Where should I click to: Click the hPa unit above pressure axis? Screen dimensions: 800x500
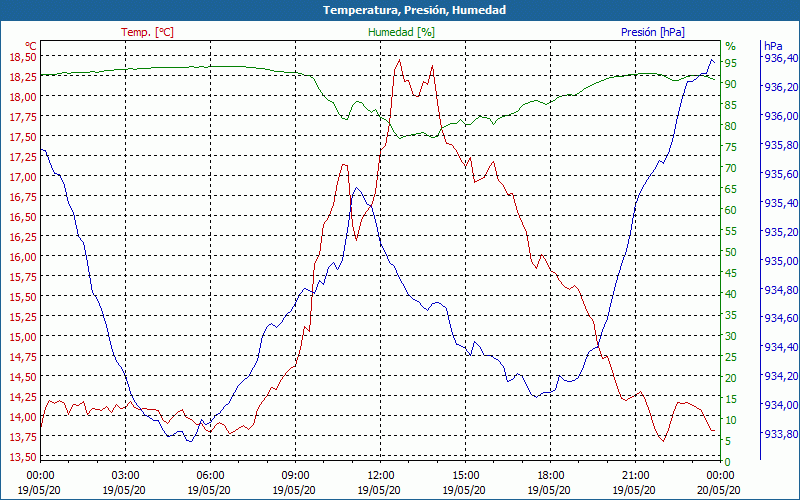(773, 46)
